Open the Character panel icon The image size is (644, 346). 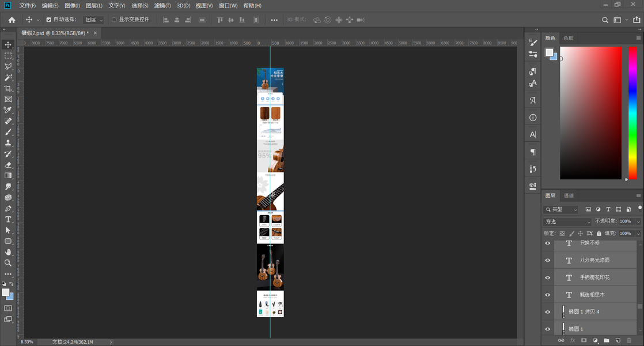533,134
